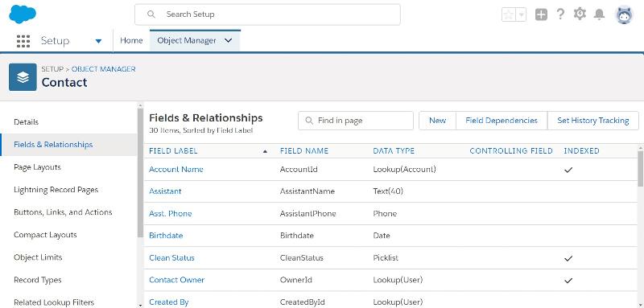Click the Field Dependencies button

point(502,121)
